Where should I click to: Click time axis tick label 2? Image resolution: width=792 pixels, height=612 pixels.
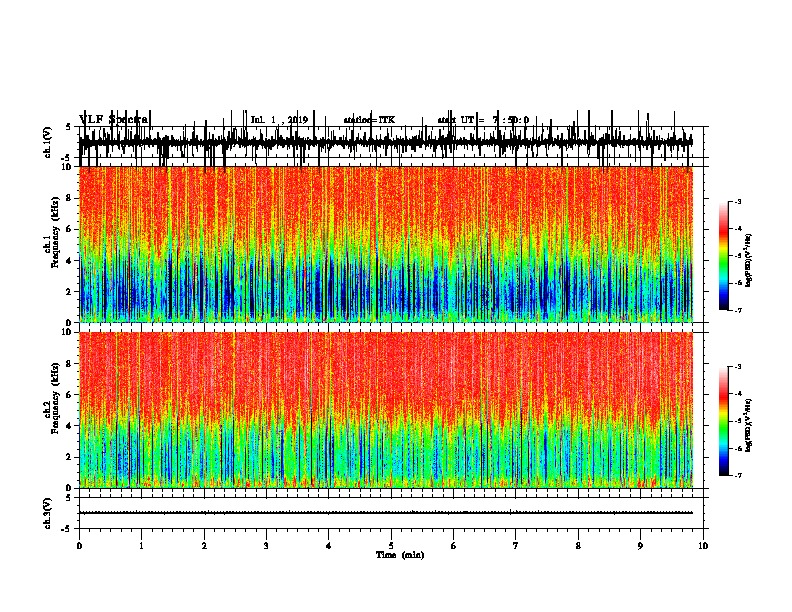tap(204, 546)
